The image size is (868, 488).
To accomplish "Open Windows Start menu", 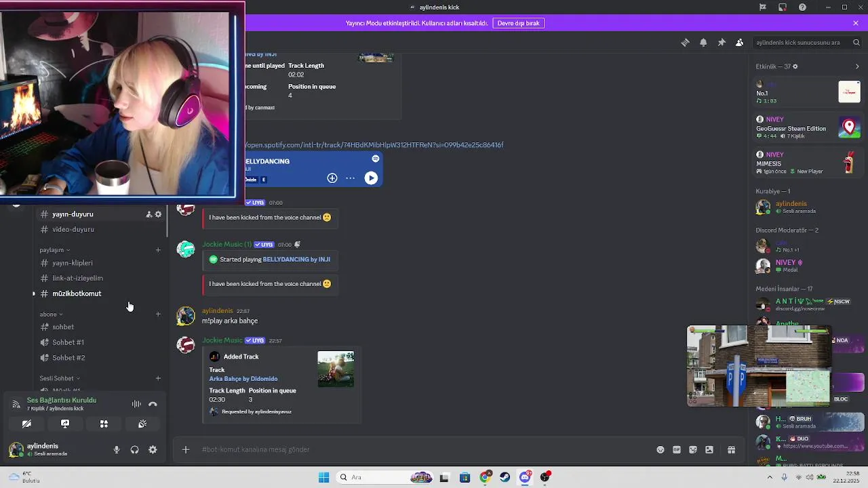I will pos(324,477).
